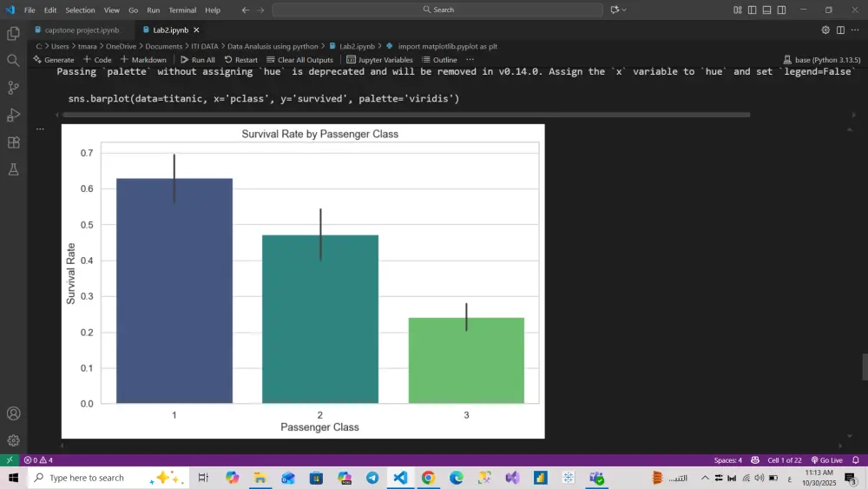Open Google Chrome from the taskbar
This screenshot has height=489, width=868.
click(429, 478)
